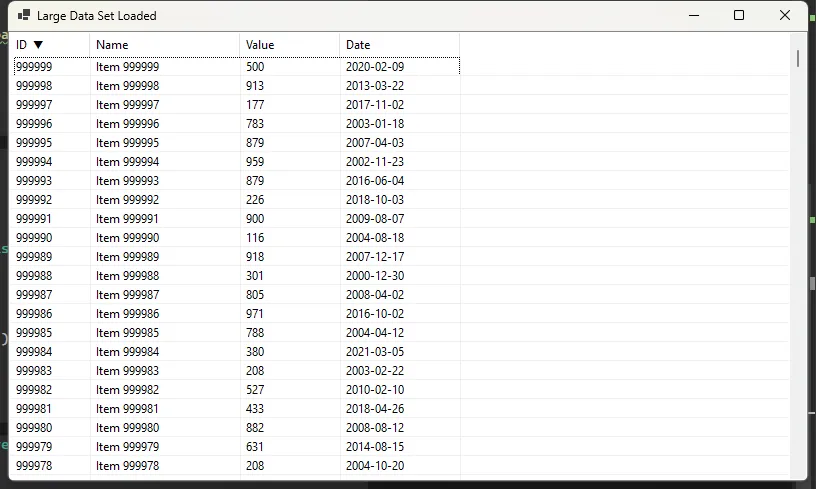Select date 2018-10-03 cell

coord(375,200)
